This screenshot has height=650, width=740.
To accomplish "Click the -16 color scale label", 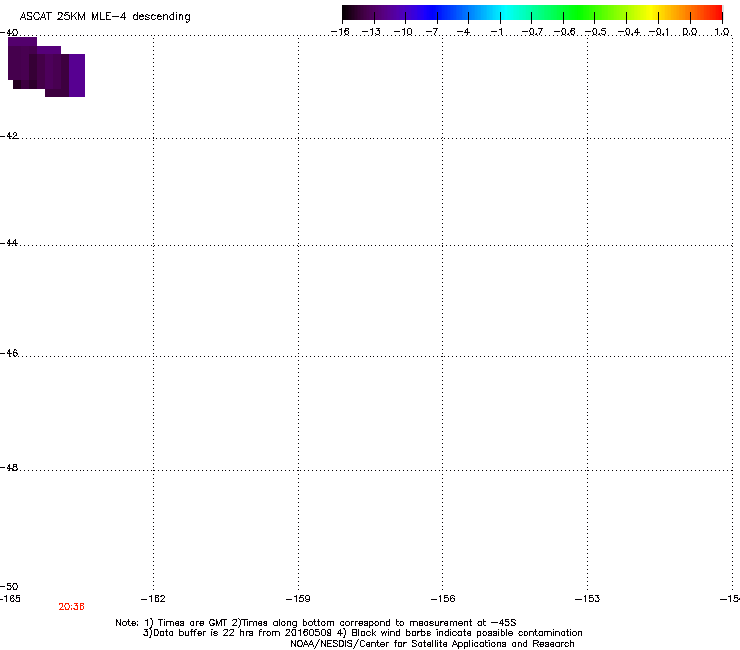I will [340, 32].
